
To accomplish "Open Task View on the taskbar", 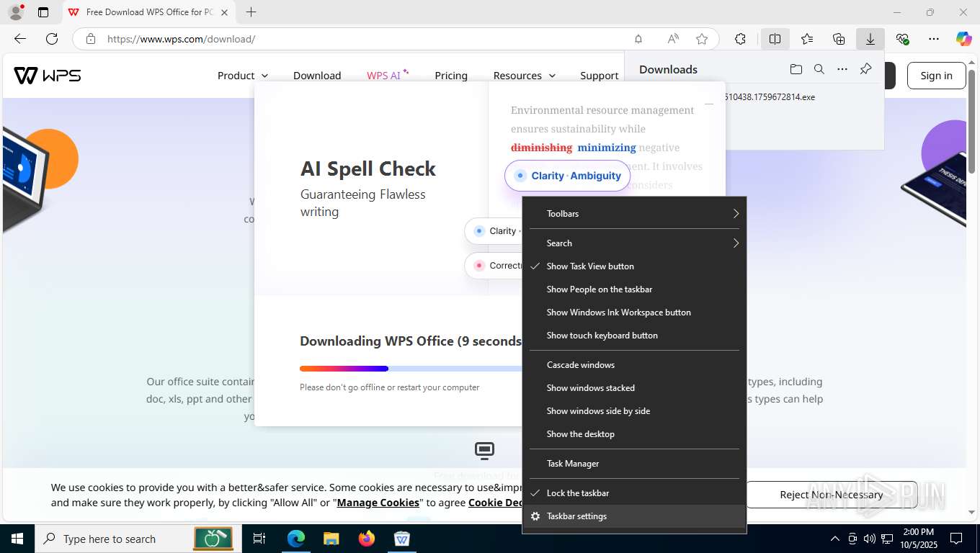I will pos(259,539).
